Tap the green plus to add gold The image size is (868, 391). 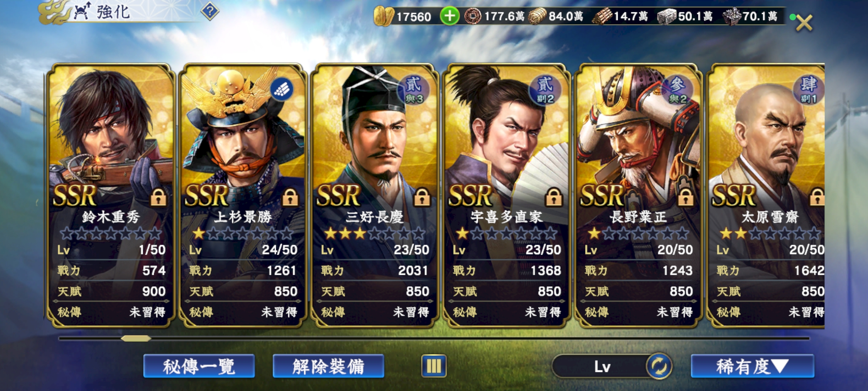pos(450,16)
